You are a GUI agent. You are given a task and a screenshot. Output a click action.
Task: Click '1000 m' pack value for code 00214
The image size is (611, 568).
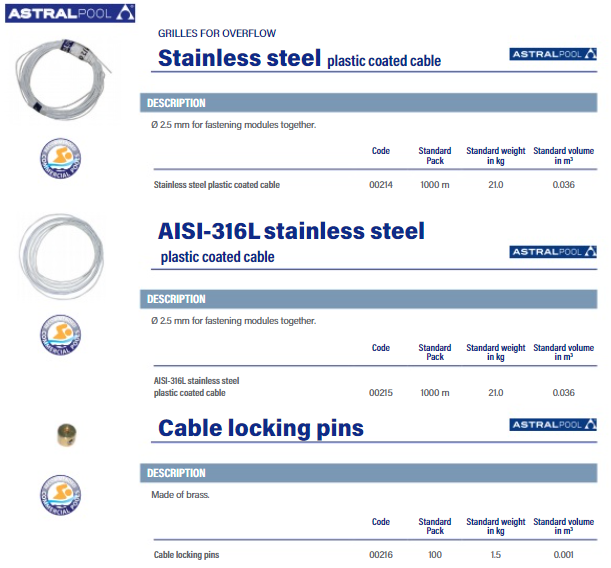click(434, 185)
